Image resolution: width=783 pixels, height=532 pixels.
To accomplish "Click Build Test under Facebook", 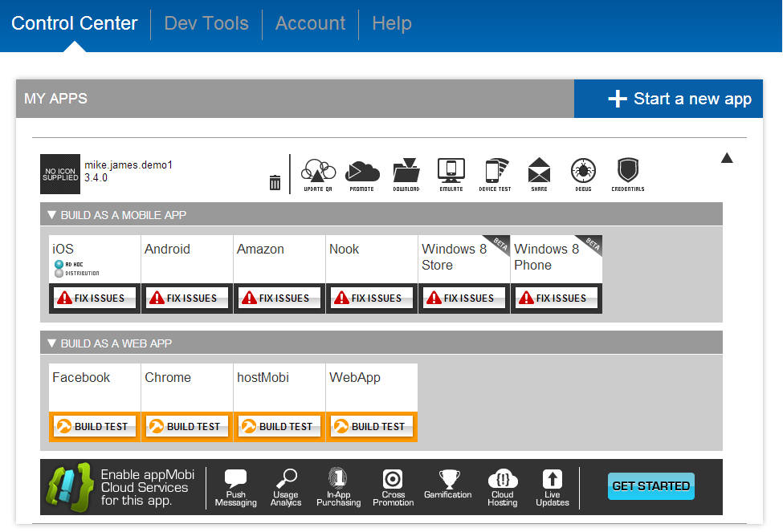I will pos(95,426).
